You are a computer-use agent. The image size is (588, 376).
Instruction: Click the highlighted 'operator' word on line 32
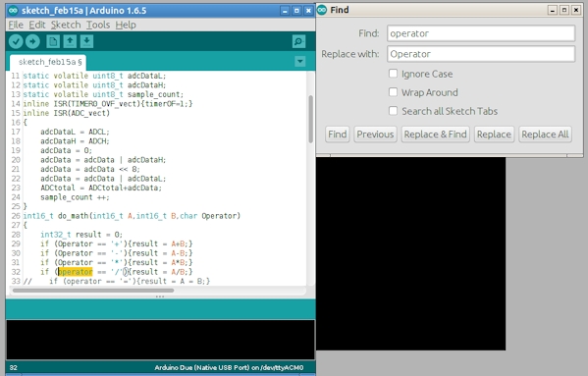pyautogui.click(x=76, y=272)
